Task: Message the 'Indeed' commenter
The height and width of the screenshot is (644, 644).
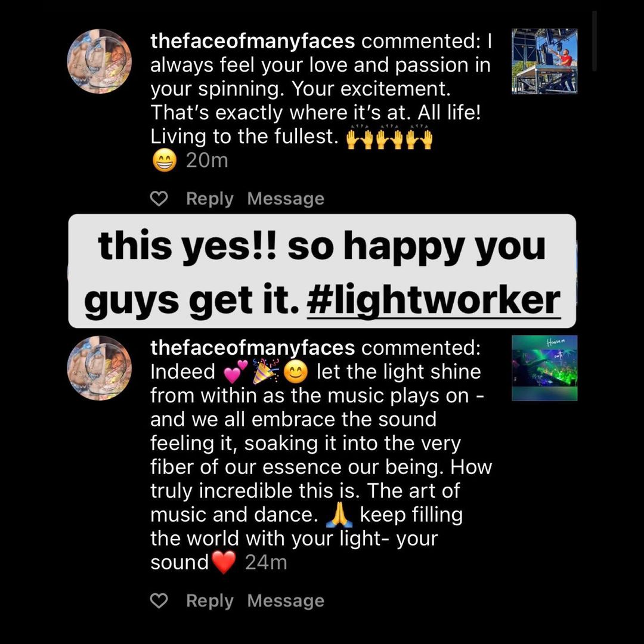Action: pyautogui.click(x=286, y=601)
